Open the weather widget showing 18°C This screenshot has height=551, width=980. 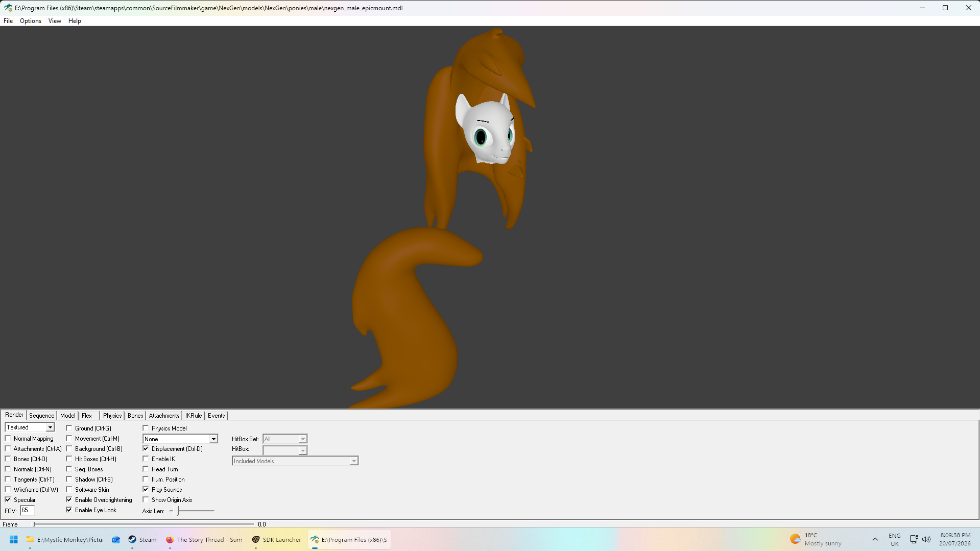pos(816,539)
